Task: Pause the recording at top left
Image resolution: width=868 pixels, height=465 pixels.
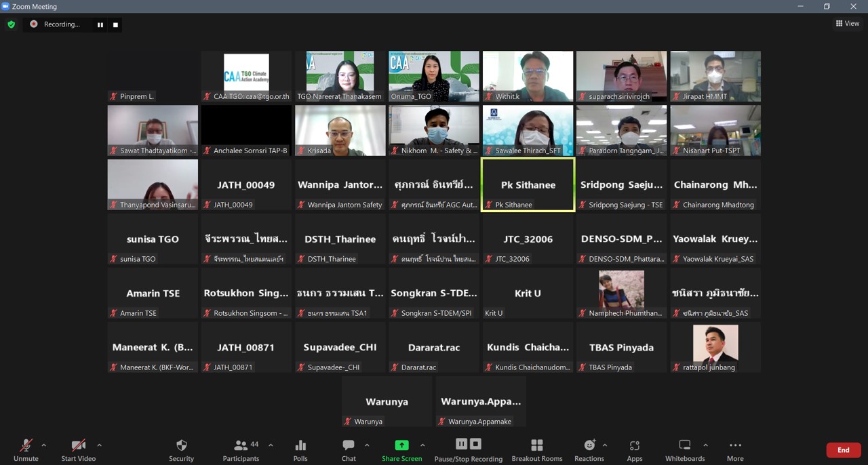Action: point(100,24)
